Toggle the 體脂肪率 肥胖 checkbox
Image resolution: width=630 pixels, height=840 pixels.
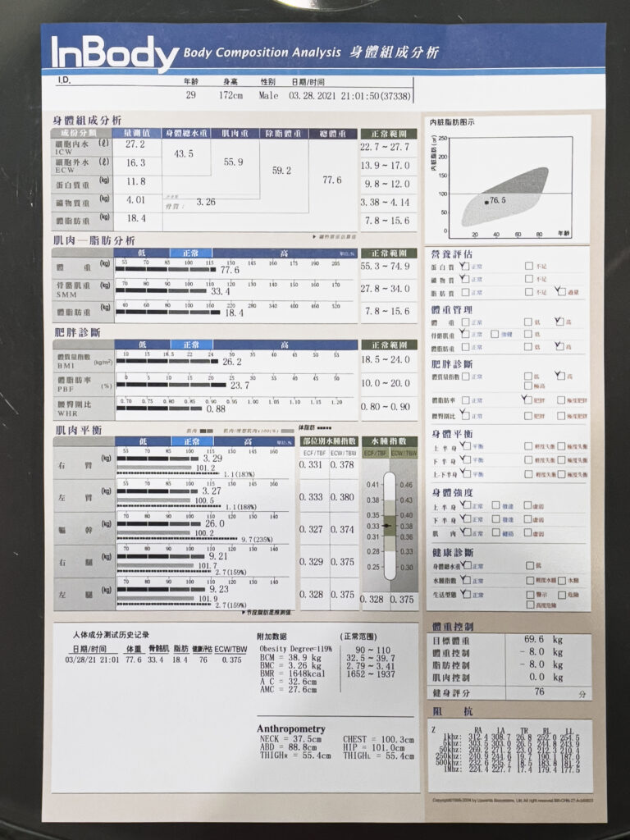point(527,399)
